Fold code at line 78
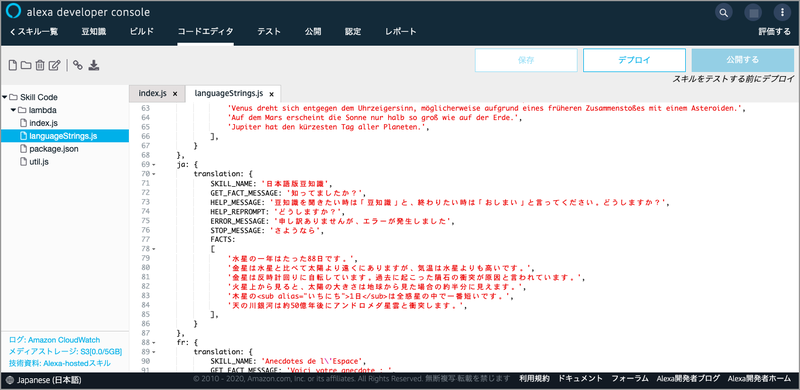Screen dimensions: 800x390 point(154,249)
